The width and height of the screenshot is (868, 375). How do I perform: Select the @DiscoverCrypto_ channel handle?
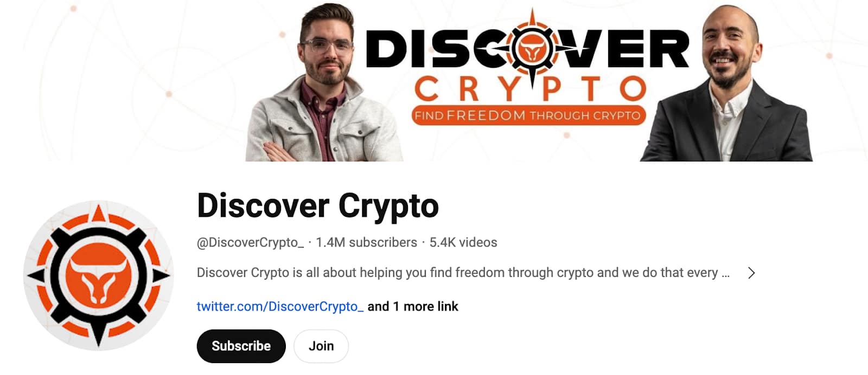pyautogui.click(x=250, y=242)
